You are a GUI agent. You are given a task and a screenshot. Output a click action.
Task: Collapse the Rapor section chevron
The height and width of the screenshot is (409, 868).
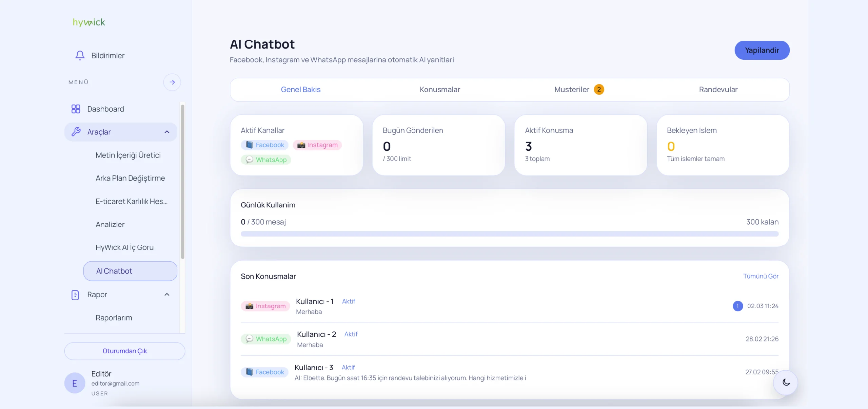pos(167,294)
